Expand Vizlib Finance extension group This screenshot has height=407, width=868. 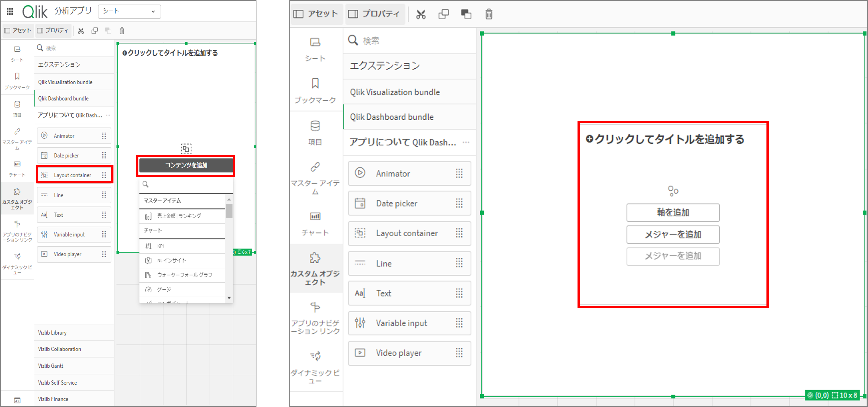pos(74,399)
